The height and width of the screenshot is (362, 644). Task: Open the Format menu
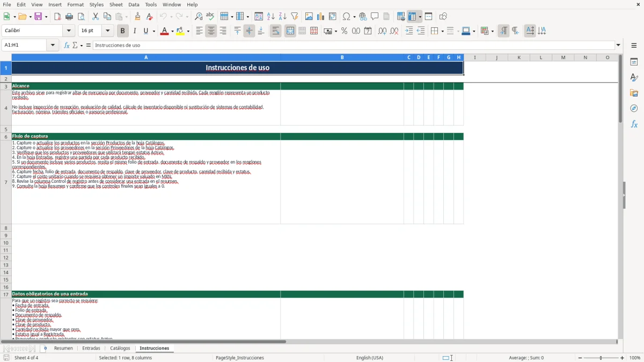coord(75,4)
